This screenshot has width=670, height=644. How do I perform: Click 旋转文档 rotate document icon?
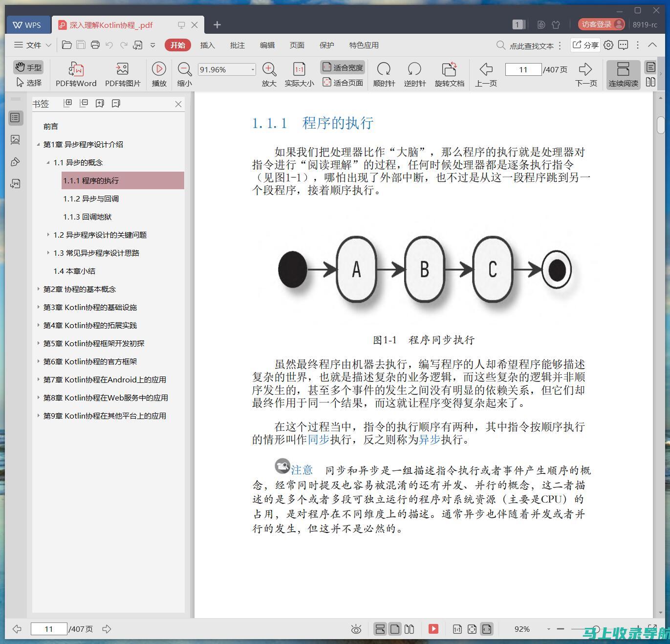[449, 74]
